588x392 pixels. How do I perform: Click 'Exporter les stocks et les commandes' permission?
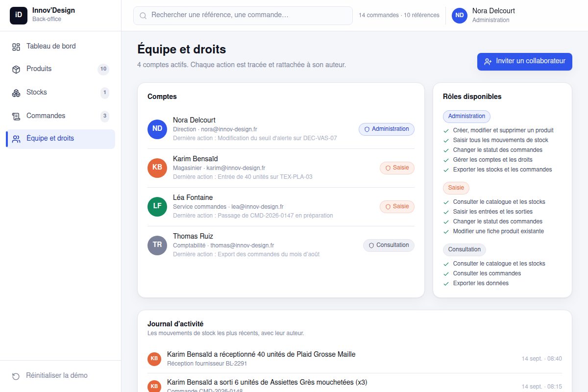click(502, 170)
